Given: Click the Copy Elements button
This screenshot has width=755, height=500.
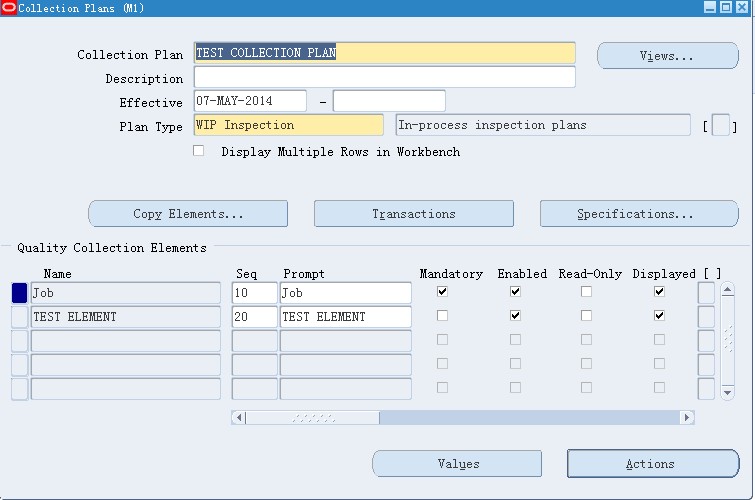Looking at the screenshot, I should coord(188,214).
